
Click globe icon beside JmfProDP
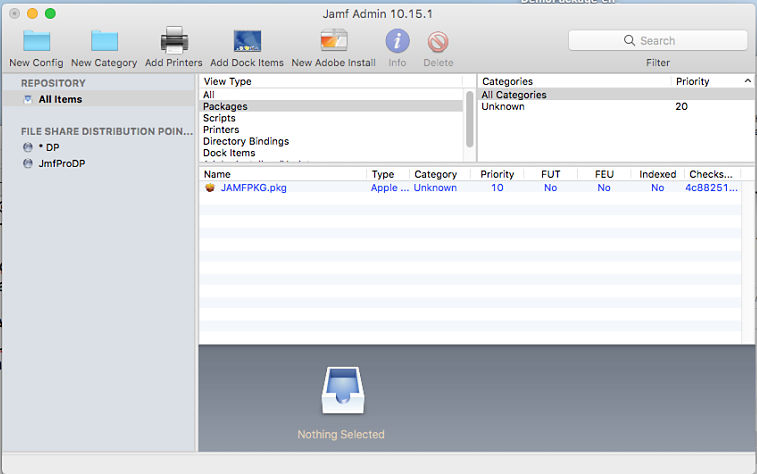(28, 164)
